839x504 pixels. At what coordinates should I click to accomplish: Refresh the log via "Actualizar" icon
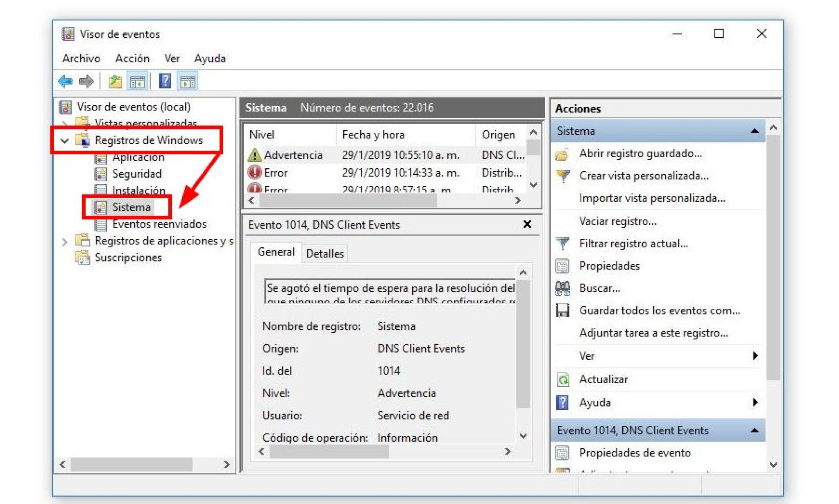(564, 379)
